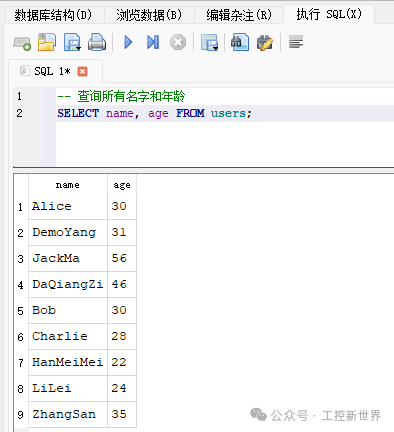Select the JackMa cell
394x432 pixels.
[68, 258]
